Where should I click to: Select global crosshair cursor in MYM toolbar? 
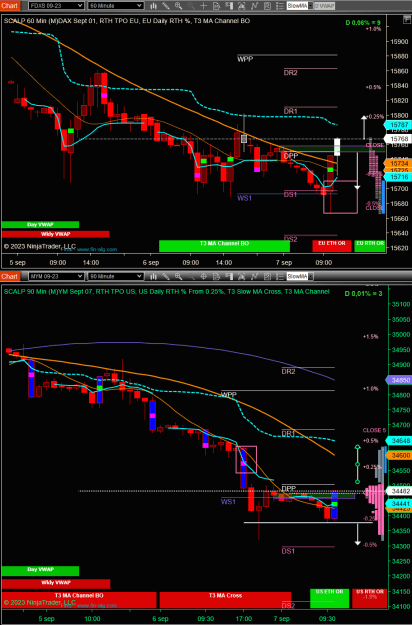204,276
